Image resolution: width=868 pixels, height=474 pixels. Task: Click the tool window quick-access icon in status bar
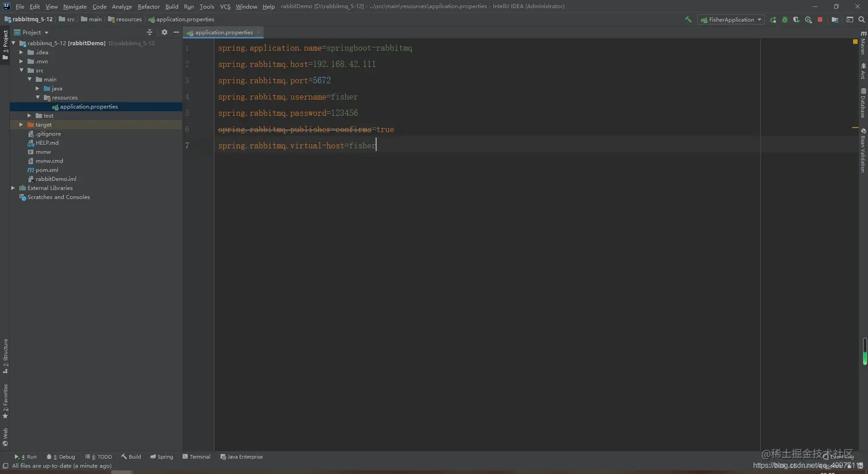pyautogui.click(x=5, y=466)
